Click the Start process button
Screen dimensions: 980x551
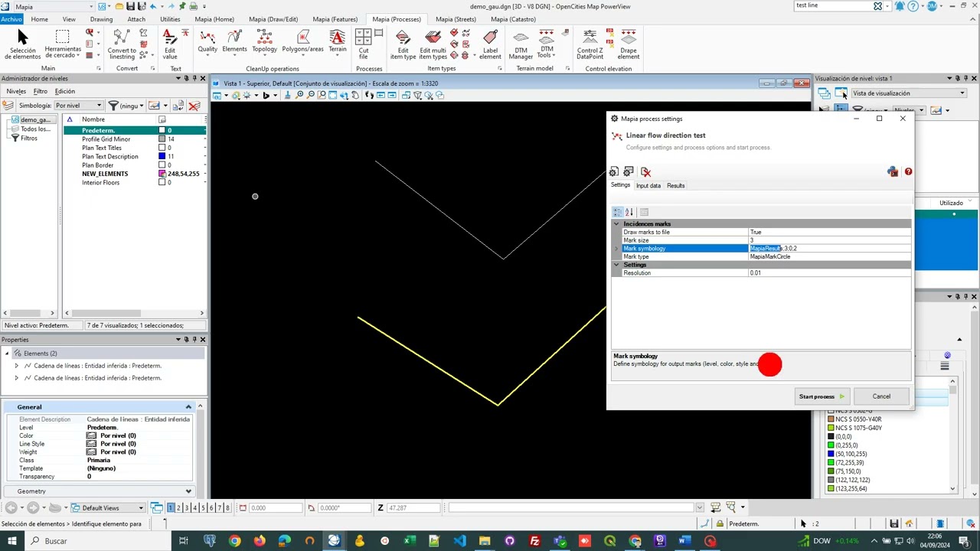pyautogui.click(x=822, y=396)
